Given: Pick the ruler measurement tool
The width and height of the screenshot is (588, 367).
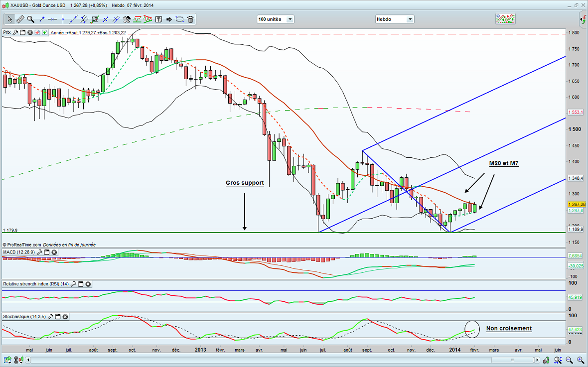Looking at the screenshot, I should click(20, 19).
